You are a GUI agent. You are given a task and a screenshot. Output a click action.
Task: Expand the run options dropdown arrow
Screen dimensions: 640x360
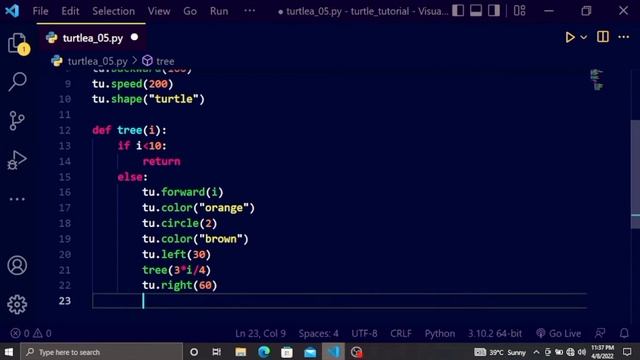(x=584, y=37)
